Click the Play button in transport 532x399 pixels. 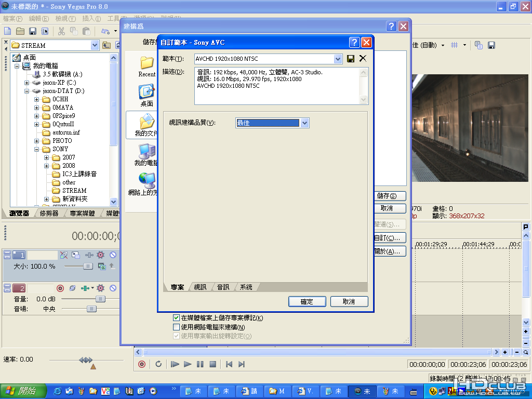coord(188,364)
